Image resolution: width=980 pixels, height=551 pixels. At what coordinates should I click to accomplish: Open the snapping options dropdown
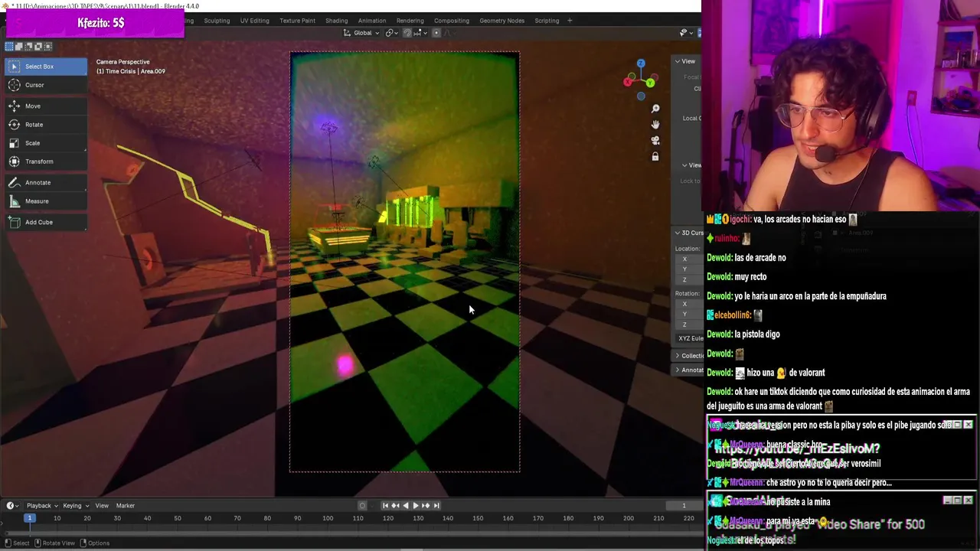click(x=419, y=33)
